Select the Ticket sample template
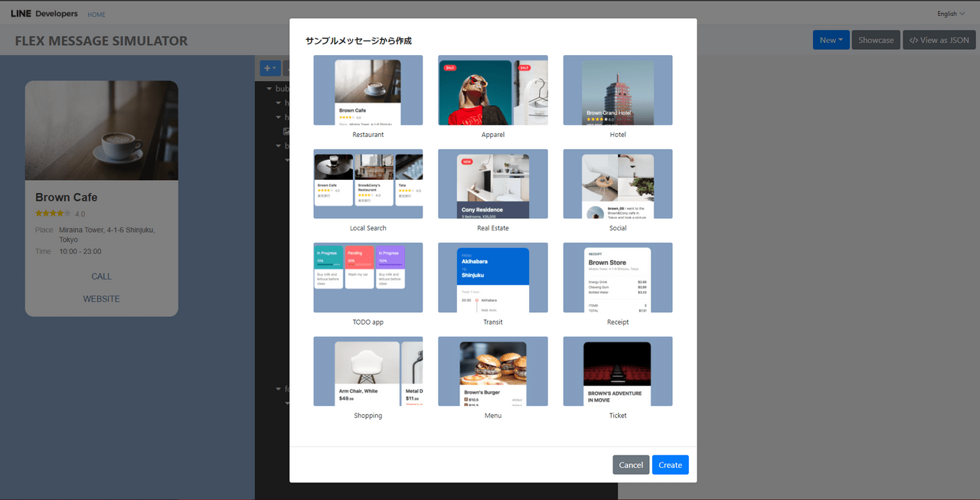 618,371
